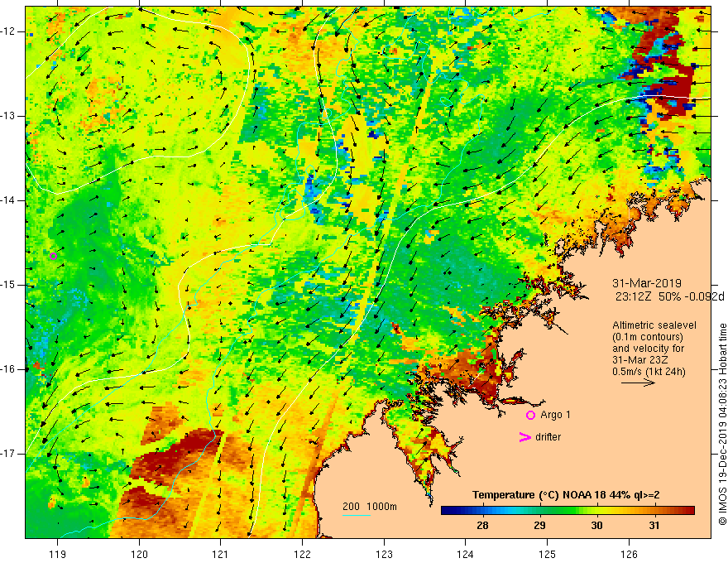Click the 'and velocity for' legend text
Image resolution: width=728 pixels, height=563 pixels.
click(x=648, y=349)
